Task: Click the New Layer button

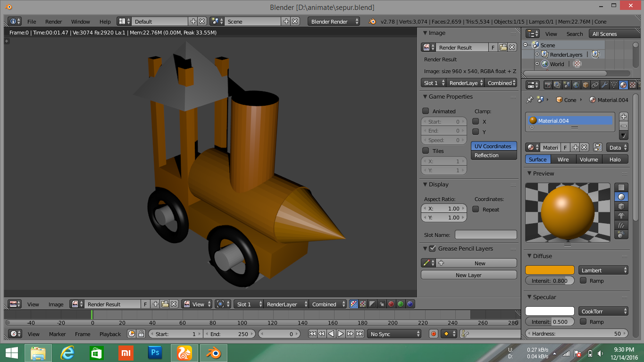Action: 468,275
